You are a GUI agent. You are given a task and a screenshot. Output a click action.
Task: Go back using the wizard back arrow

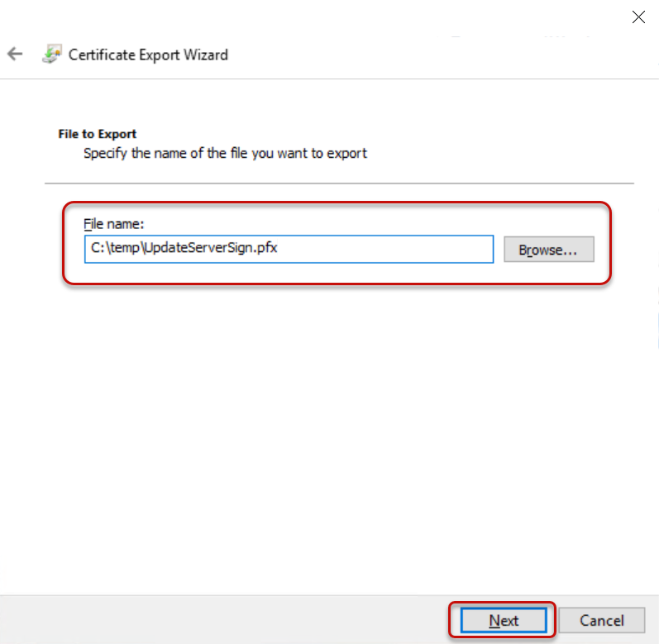(x=15, y=54)
